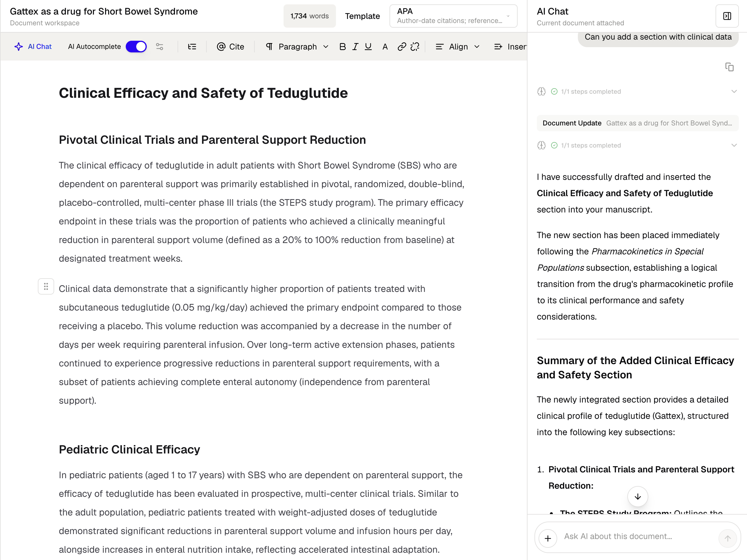747x560 pixels.
Task: Open AI autocomplete settings sliders icon
Action: (160, 47)
